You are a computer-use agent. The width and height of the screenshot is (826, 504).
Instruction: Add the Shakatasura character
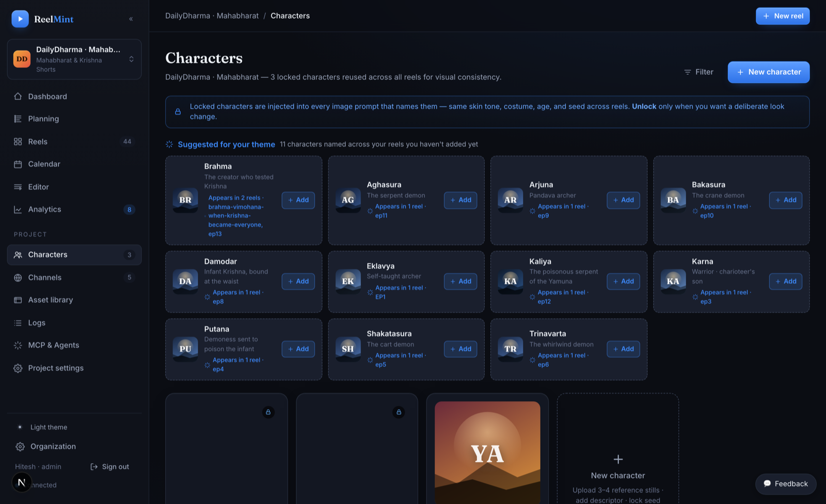(460, 349)
